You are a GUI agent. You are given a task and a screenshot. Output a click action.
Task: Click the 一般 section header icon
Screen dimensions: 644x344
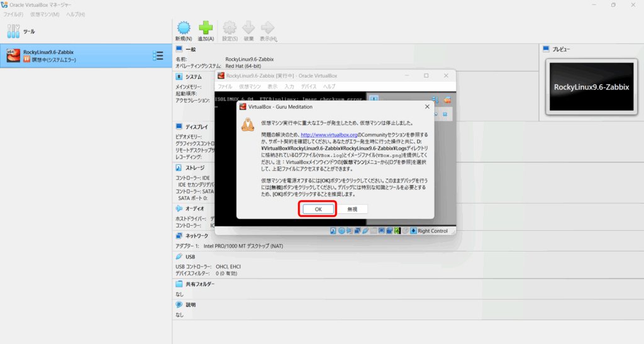[179, 49]
